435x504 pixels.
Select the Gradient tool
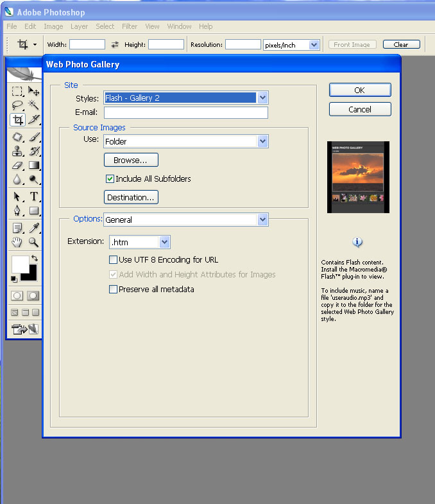[x=33, y=165]
